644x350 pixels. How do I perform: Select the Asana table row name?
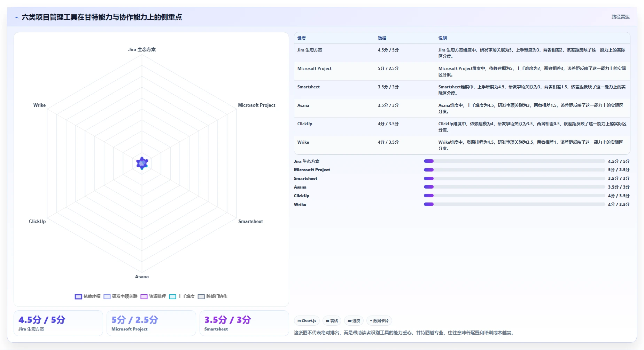(x=303, y=105)
